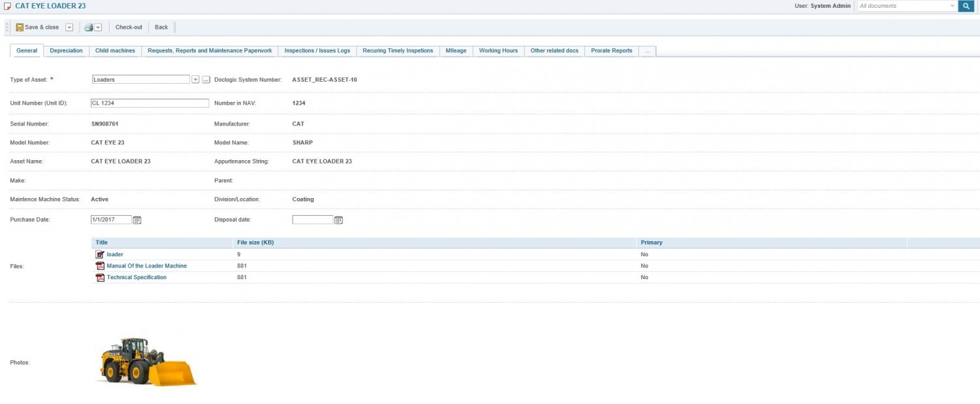
Task: Show more tabs via the ellipsis tab
Action: click(647, 51)
